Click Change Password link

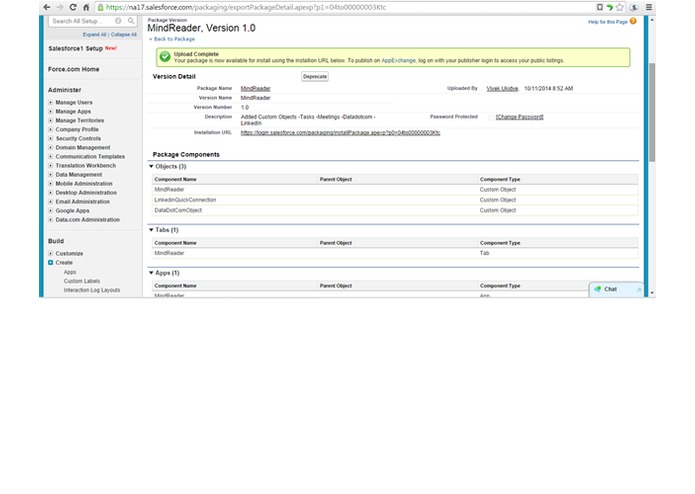519,117
